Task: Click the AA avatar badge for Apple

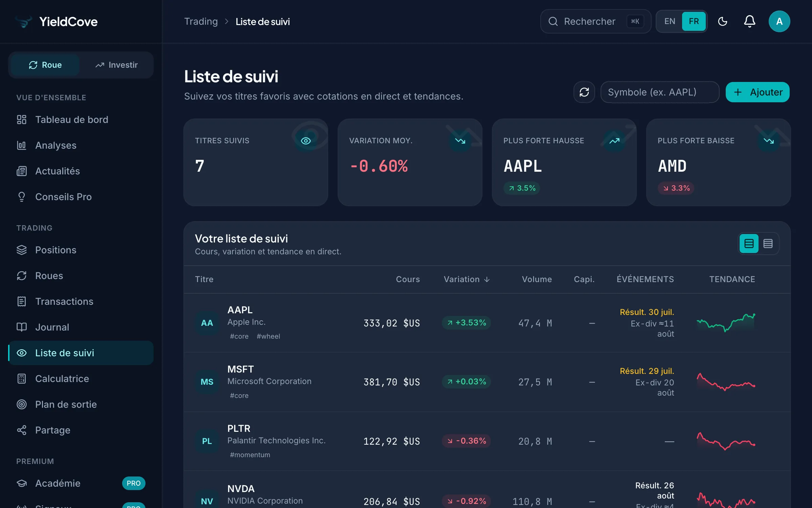Action: [x=207, y=323]
